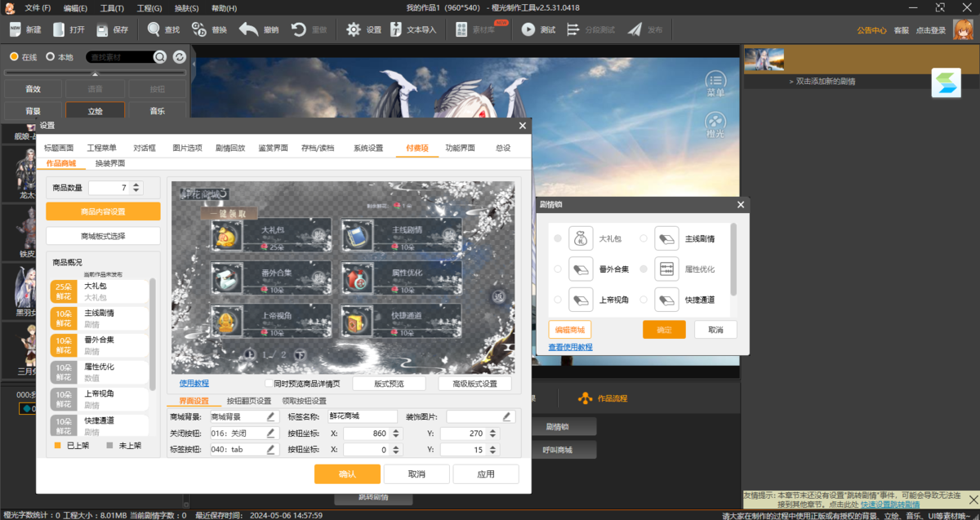Click the 撤销 (Undo) arrow icon

click(x=248, y=29)
